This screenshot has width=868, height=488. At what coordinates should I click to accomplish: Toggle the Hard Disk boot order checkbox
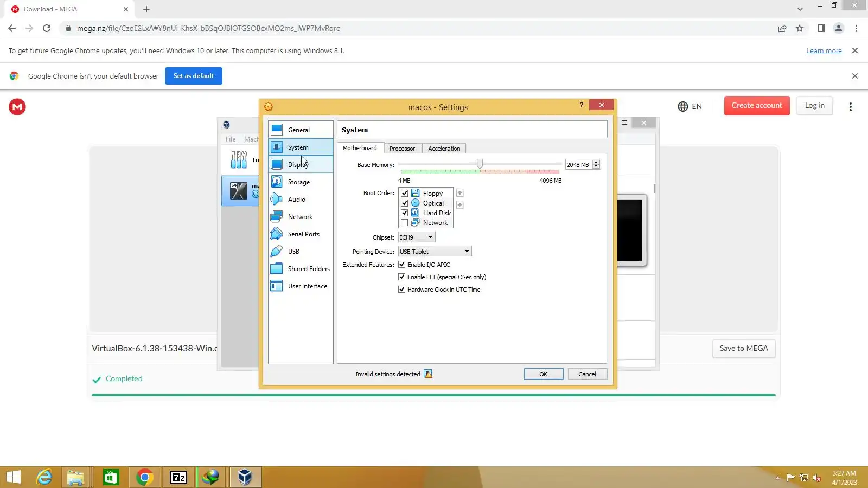[x=404, y=213]
